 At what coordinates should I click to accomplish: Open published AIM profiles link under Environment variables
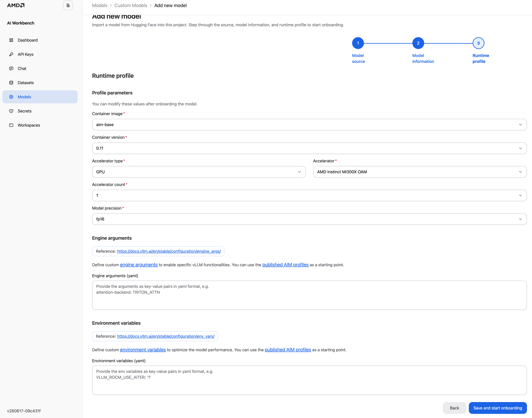click(288, 350)
